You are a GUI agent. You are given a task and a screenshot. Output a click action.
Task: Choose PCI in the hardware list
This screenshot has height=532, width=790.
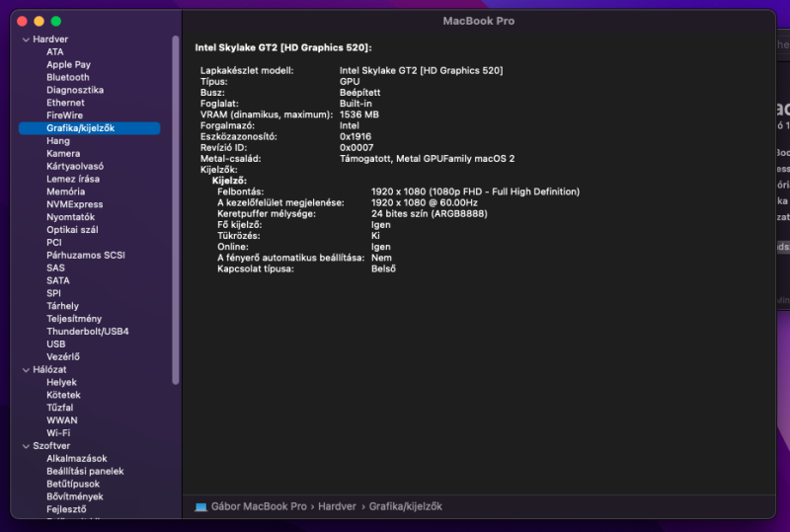pos(54,243)
